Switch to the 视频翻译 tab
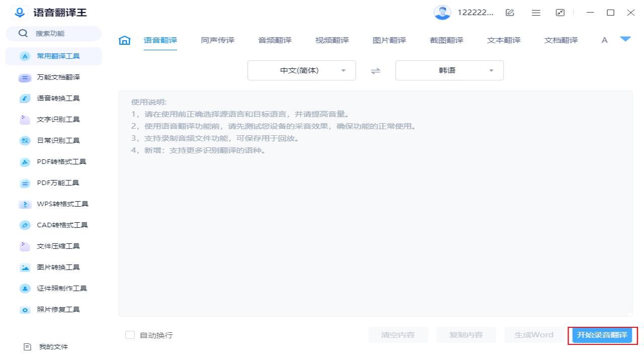Screen dimensions: 644x362 (332, 40)
